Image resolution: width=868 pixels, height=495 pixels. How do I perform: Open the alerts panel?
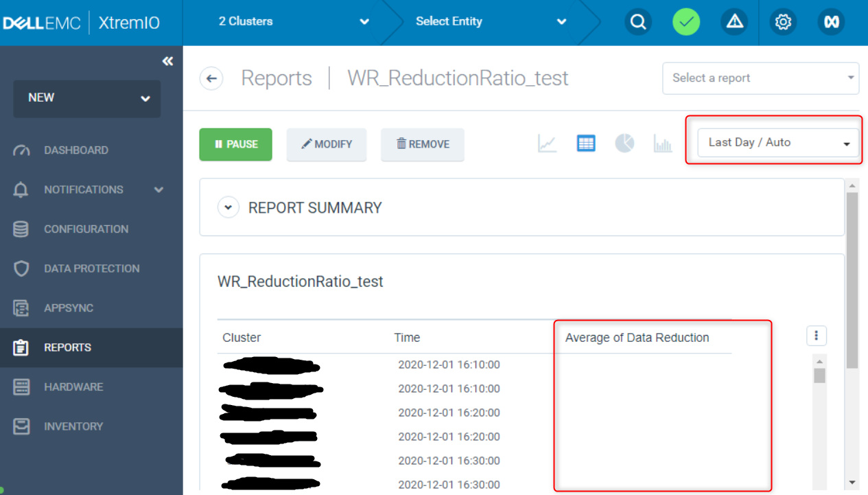tap(734, 22)
